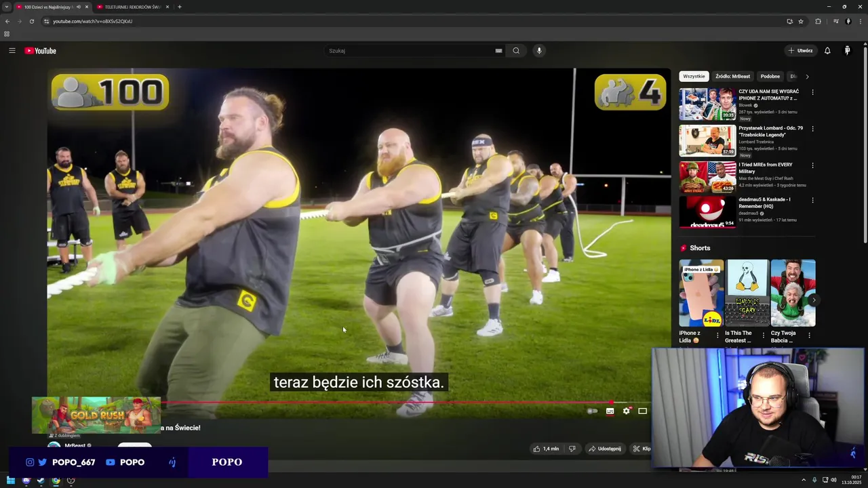Viewport: 868px width, 488px height.
Task: Select the Podobne filter chip
Action: (x=770, y=77)
